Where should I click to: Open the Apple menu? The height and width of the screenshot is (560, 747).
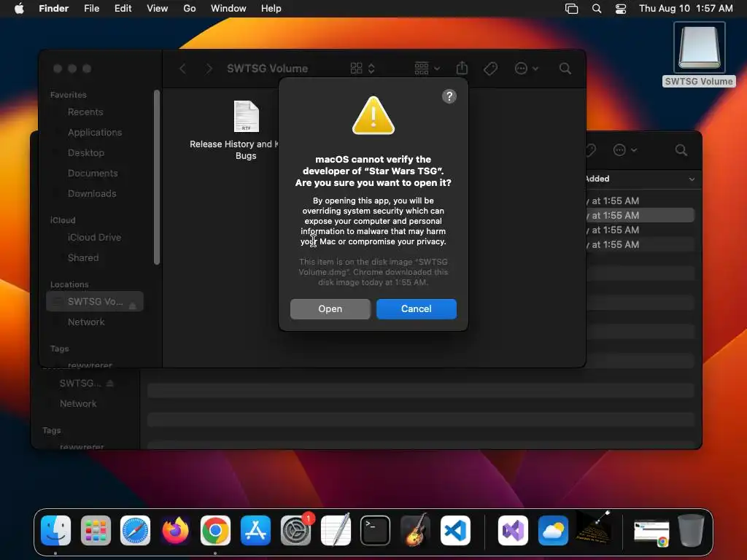(19, 8)
